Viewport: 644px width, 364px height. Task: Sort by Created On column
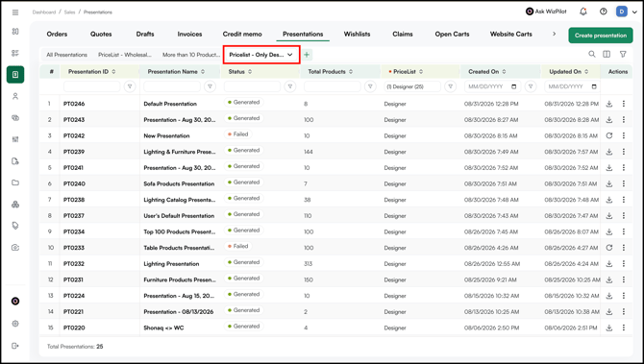pos(504,71)
